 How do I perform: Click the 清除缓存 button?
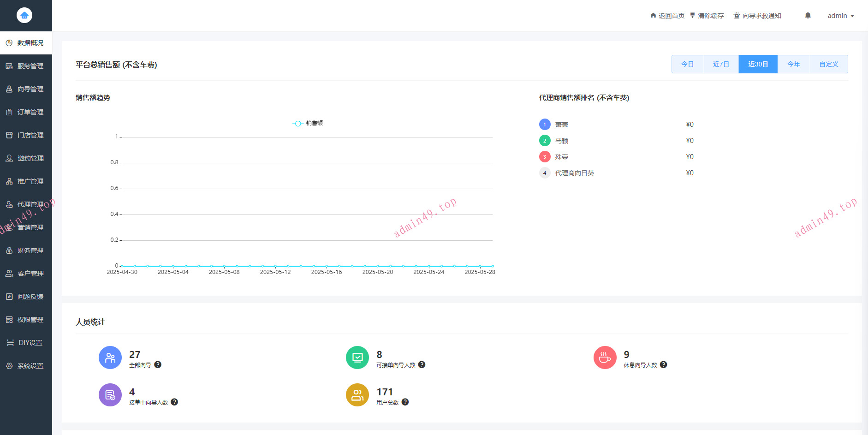[x=707, y=16]
